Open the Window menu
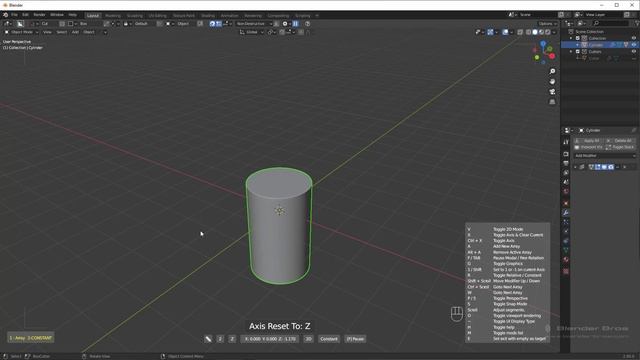Screen dimensions: 640x360 pos(57,15)
